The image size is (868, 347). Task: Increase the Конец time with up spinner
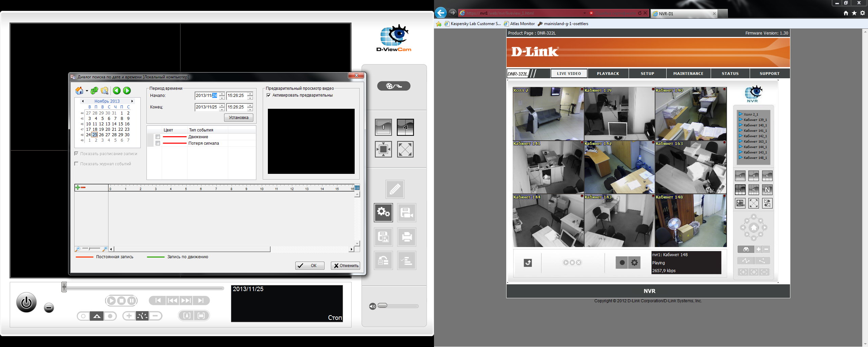coord(250,105)
